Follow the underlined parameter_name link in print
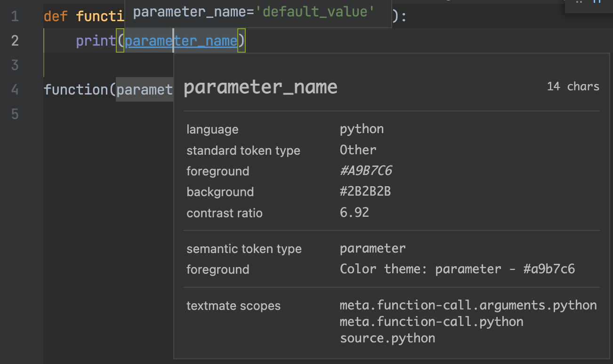The height and width of the screenshot is (364, 613). tap(181, 41)
